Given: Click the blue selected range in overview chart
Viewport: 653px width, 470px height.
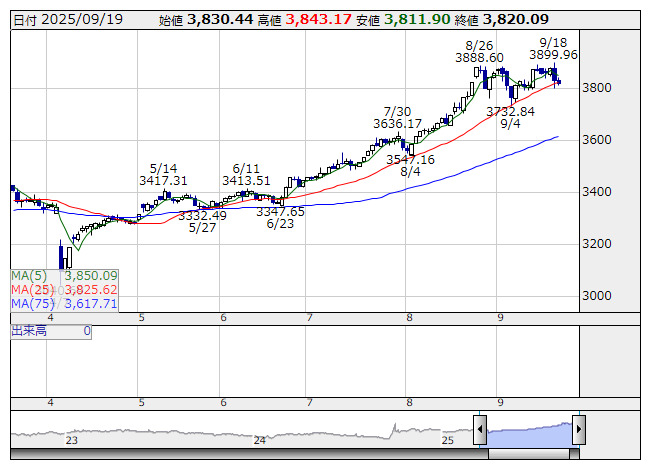Looking at the screenshot, I should tap(529, 435).
